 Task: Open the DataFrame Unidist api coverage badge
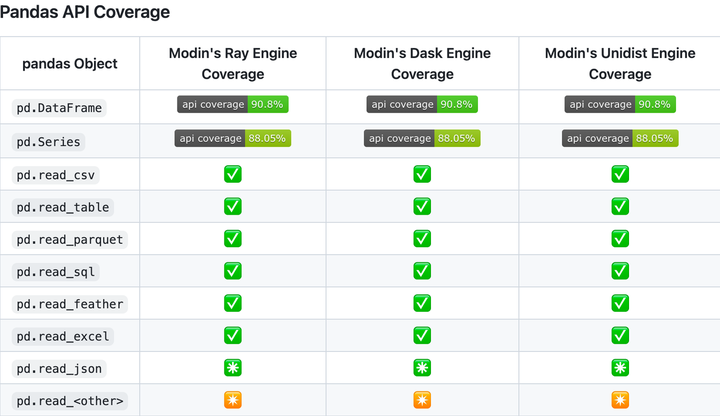pos(620,104)
